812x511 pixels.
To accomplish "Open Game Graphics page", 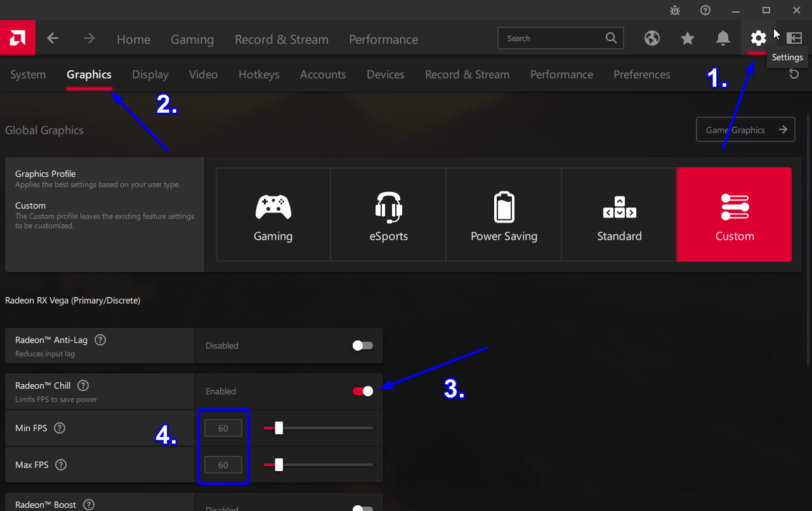I will coord(745,130).
